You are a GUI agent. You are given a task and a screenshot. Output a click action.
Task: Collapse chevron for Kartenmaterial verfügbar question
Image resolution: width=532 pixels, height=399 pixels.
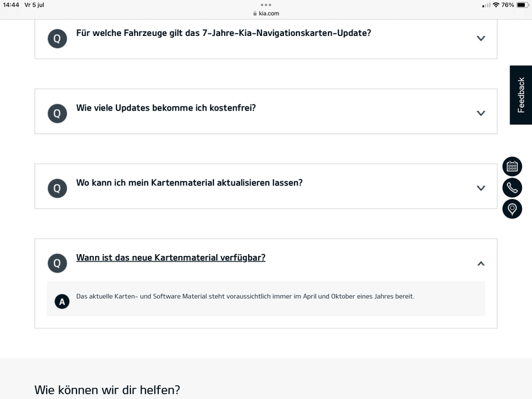tap(481, 263)
